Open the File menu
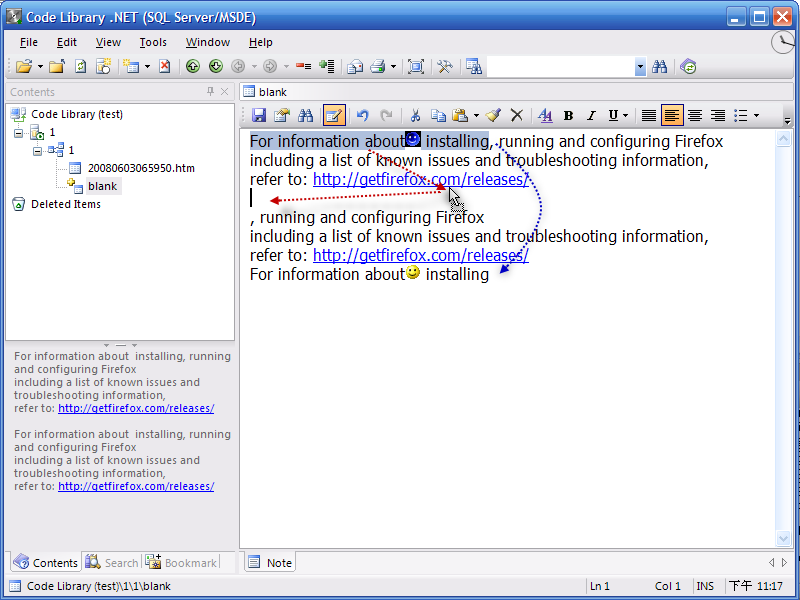 (x=29, y=42)
